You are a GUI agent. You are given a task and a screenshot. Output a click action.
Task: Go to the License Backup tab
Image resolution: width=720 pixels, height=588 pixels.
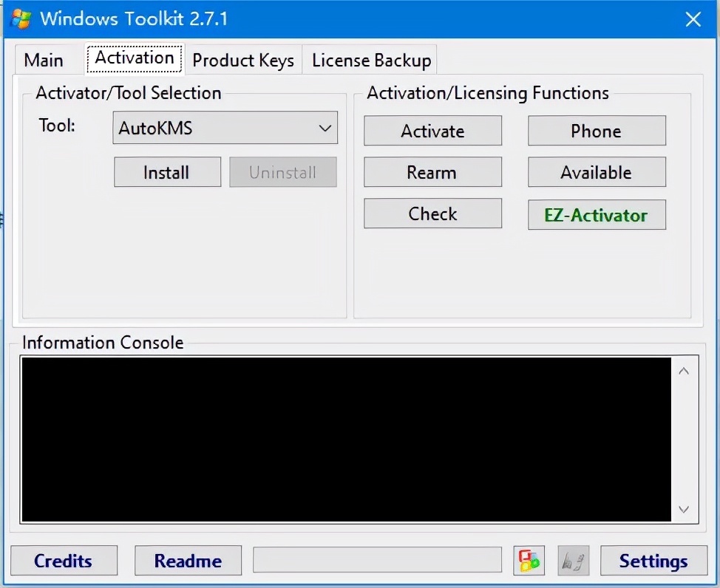coord(372,60)
